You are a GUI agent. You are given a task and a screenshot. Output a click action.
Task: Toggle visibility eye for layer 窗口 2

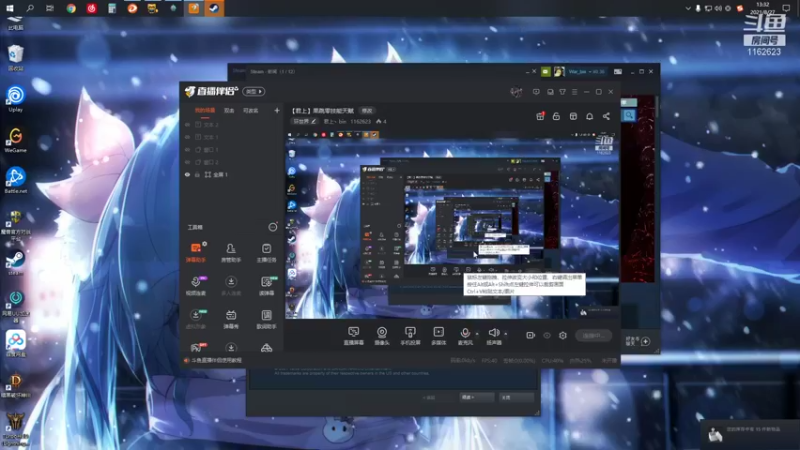(187, 162)
